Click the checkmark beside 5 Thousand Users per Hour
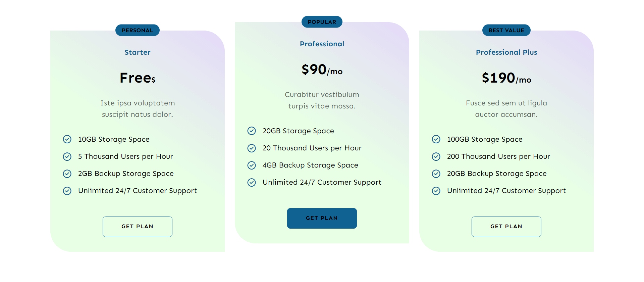 point(67,156)
